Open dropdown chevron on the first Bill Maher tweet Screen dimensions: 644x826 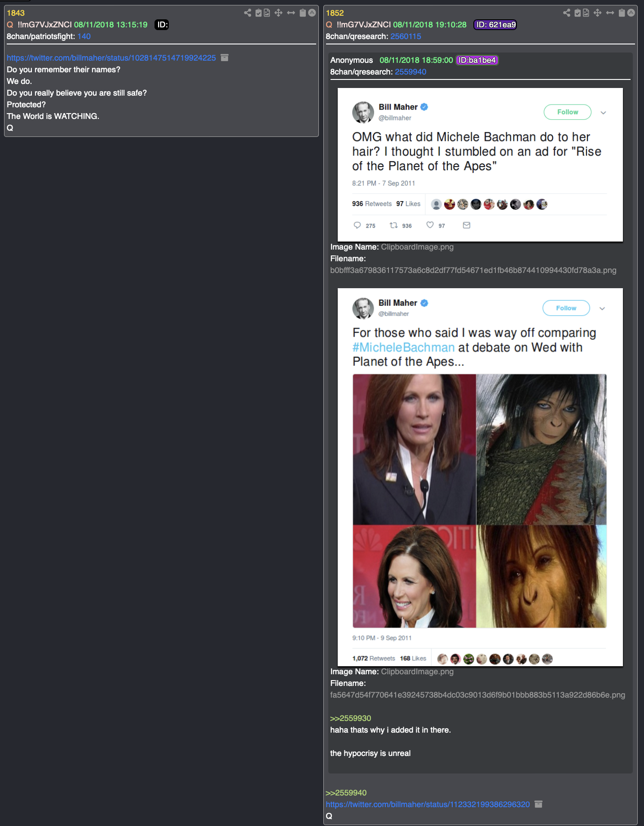coord(603,113)
